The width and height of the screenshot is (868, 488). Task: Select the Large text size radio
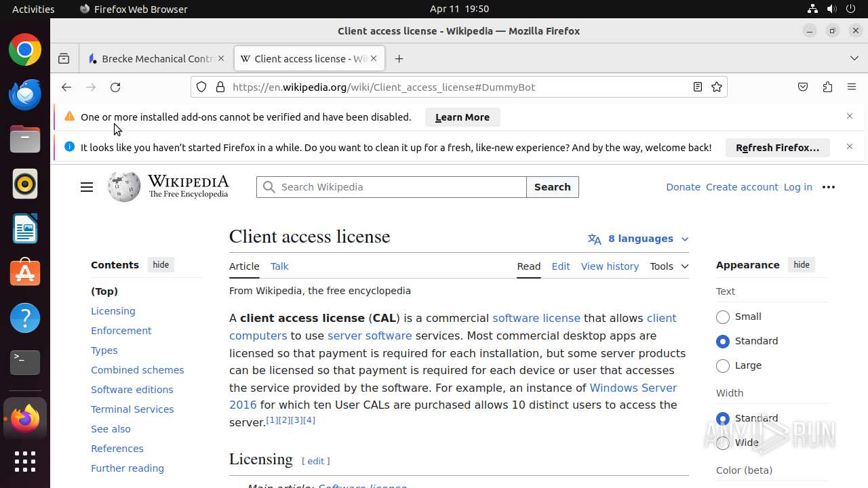[723, 366]
